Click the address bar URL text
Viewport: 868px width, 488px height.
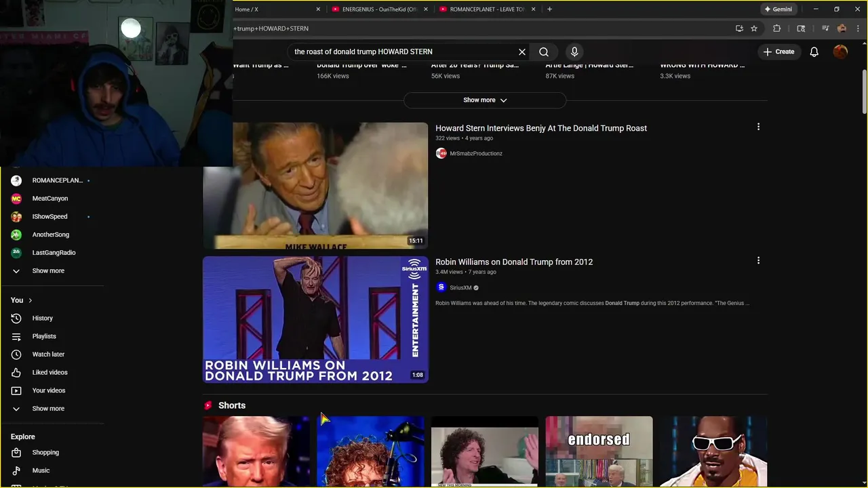tap(271, 28)
